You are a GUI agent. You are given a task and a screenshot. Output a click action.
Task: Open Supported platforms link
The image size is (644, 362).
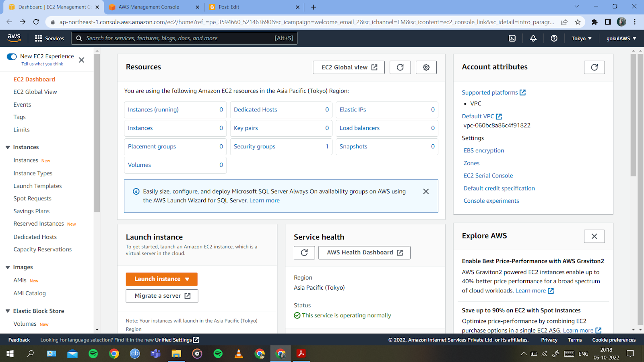[494, 93]
